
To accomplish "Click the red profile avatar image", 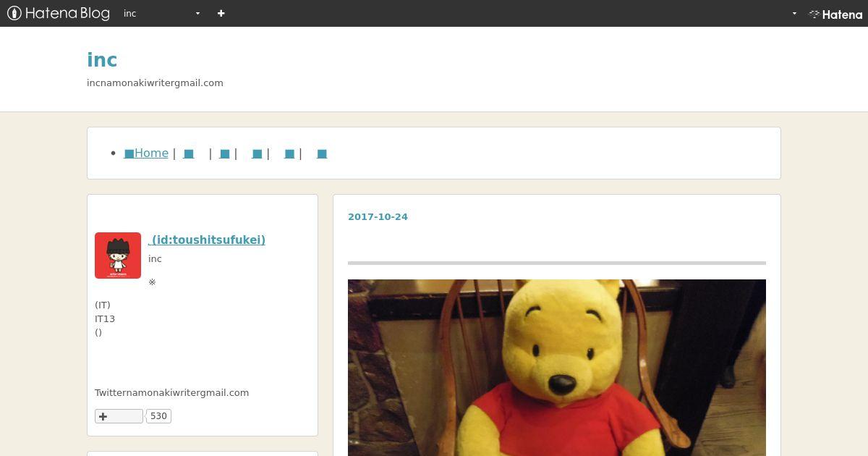I will [x=118, y=256].
